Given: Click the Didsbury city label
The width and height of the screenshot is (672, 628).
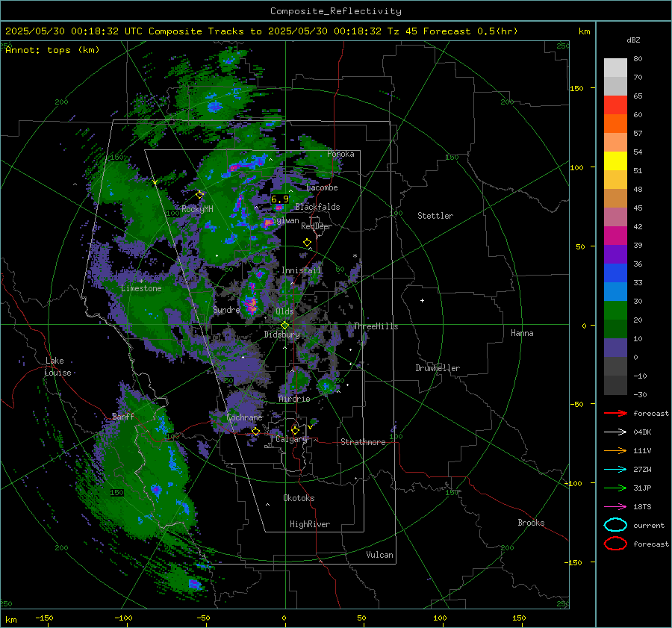Looking at the screenshot, I should [x=281, y=335].
